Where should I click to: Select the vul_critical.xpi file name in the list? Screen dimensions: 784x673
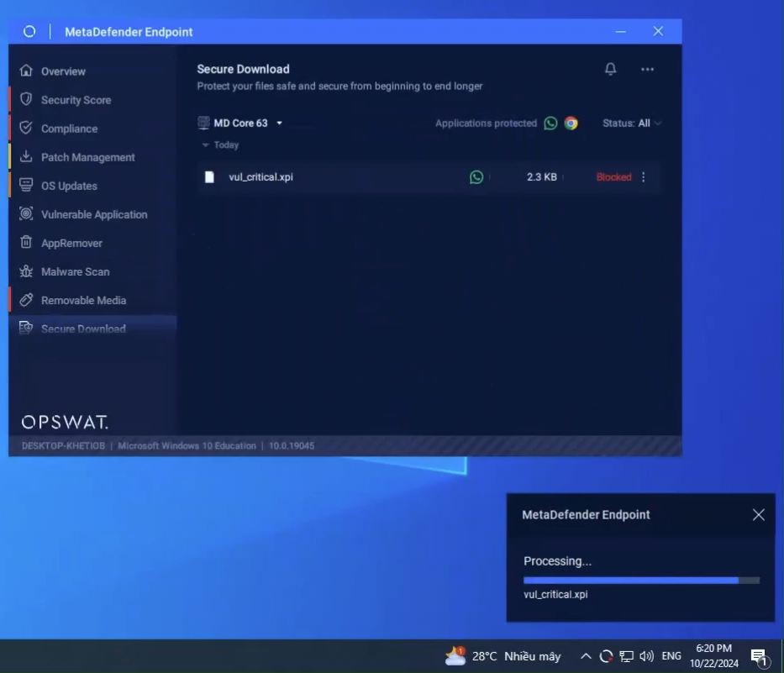[x=260, y=177]
